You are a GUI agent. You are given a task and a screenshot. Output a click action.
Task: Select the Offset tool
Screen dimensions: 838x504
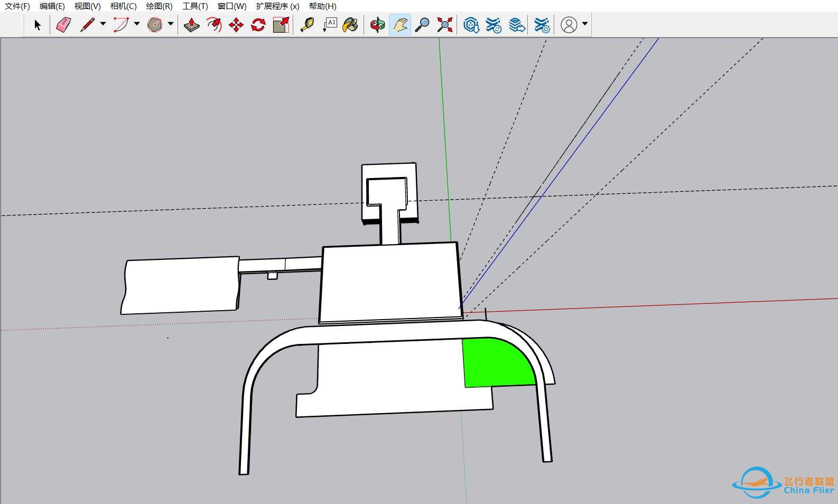click(213, 24)
